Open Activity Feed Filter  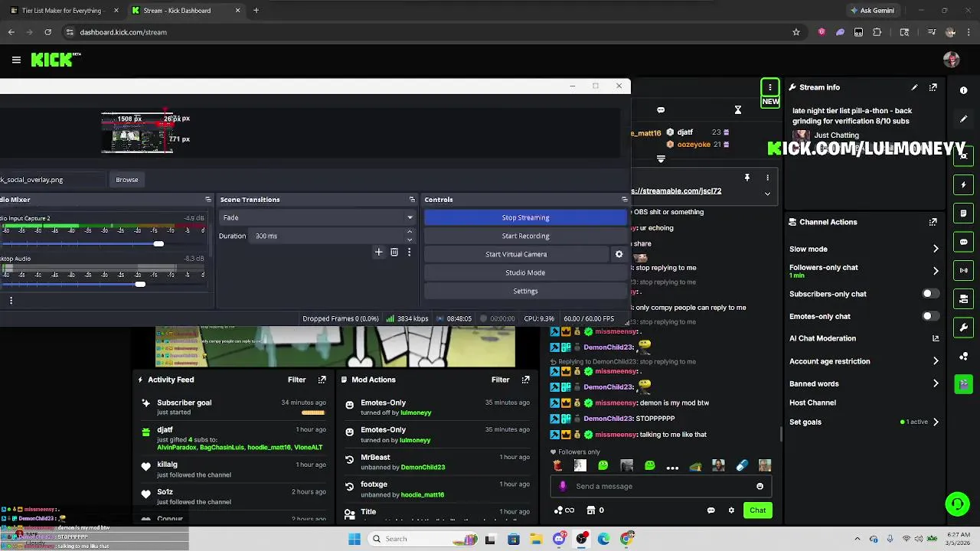pos(296,380)
